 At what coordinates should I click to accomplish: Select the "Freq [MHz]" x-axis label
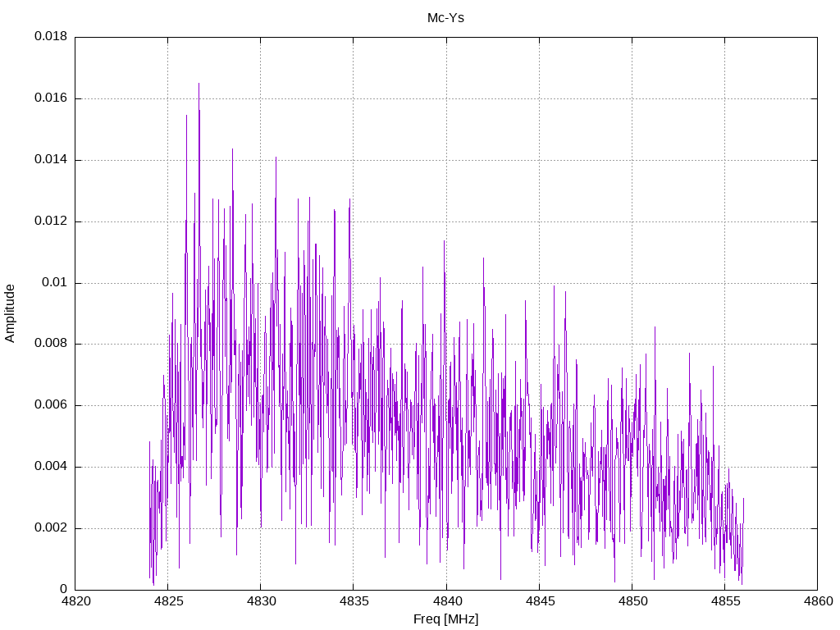tap(445, 619)
